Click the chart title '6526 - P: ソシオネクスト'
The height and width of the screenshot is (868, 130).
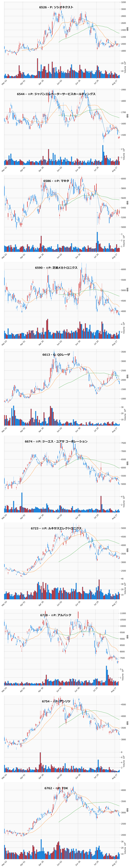(56, 7)
